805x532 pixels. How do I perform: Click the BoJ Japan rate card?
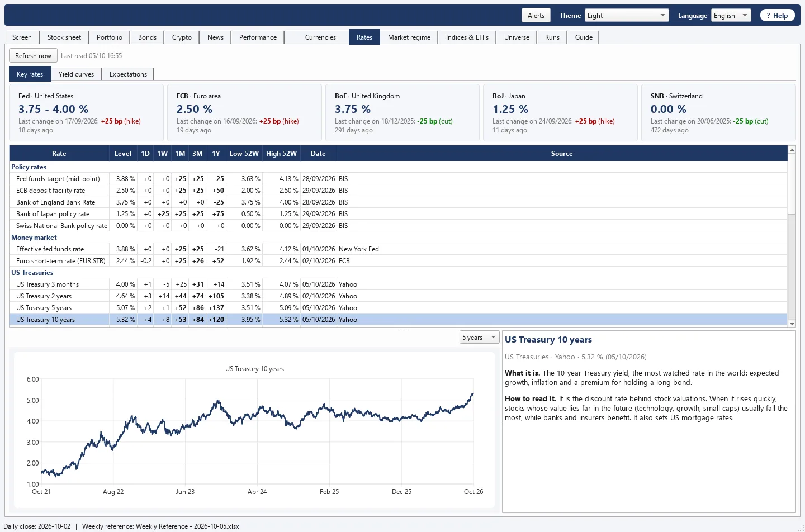560,112
